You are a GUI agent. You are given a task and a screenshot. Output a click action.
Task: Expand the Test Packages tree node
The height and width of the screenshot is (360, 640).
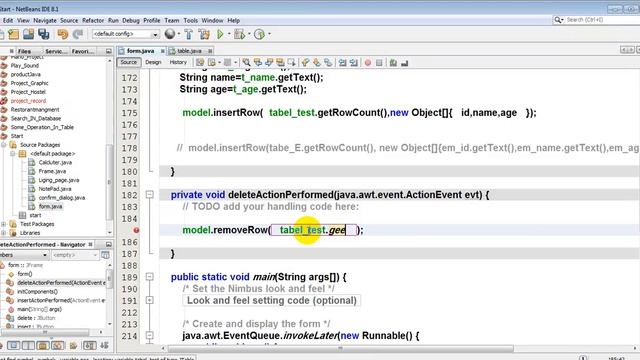click(x=4, y=224)
